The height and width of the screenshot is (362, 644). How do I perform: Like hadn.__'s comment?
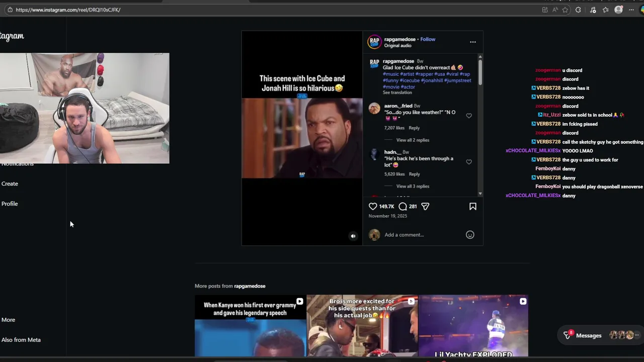(x=469, y=162)
